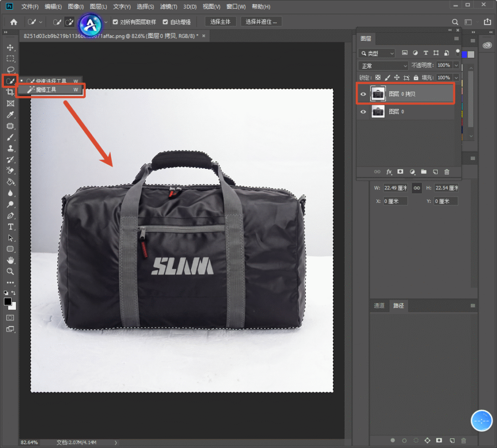Image resolution: width=497 pixels, height=448 pixels.
Task: Click the foreground black color swatch
Action: (x=8, y=301)
